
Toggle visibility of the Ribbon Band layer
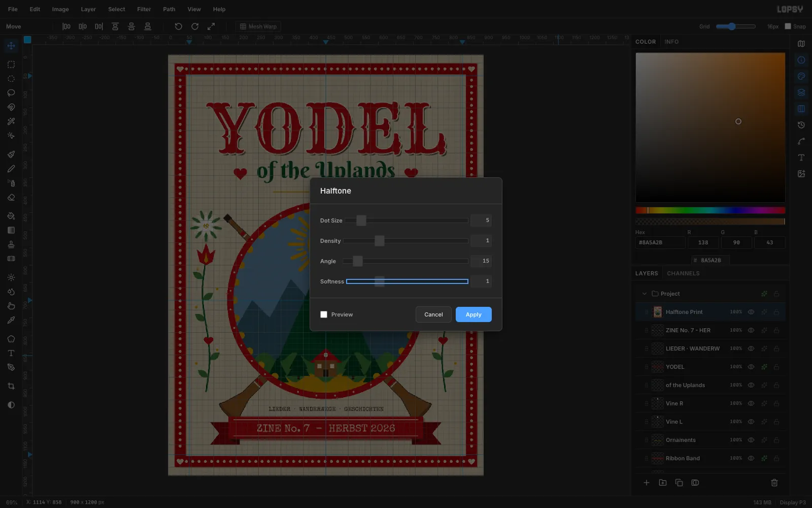pos(751,458)
